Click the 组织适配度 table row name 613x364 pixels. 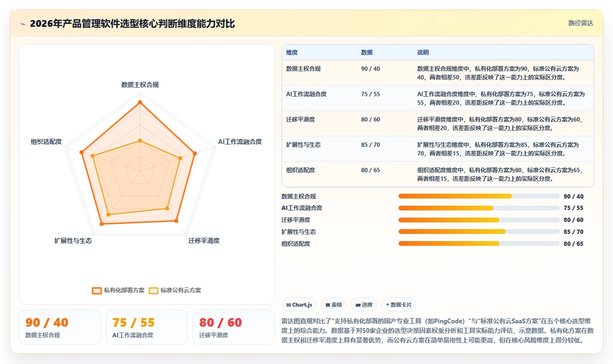pyautogui.click(x=300, y=170)
